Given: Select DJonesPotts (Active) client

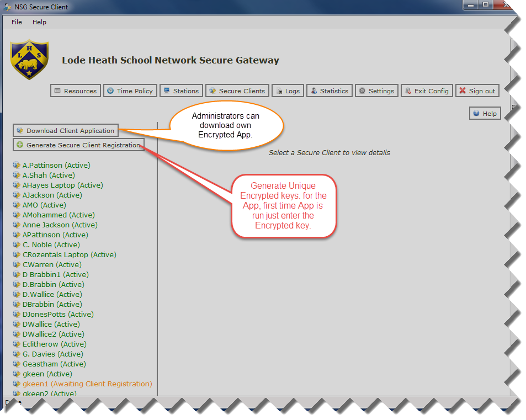Looking at the screenshot, I should (x=58, y=314).
